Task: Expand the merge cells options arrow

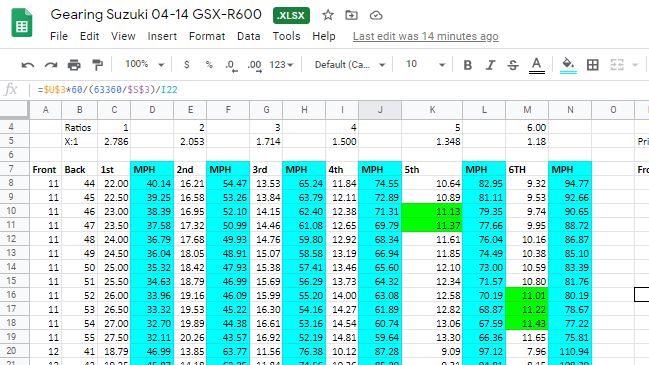Action: (x=635, y=65)
